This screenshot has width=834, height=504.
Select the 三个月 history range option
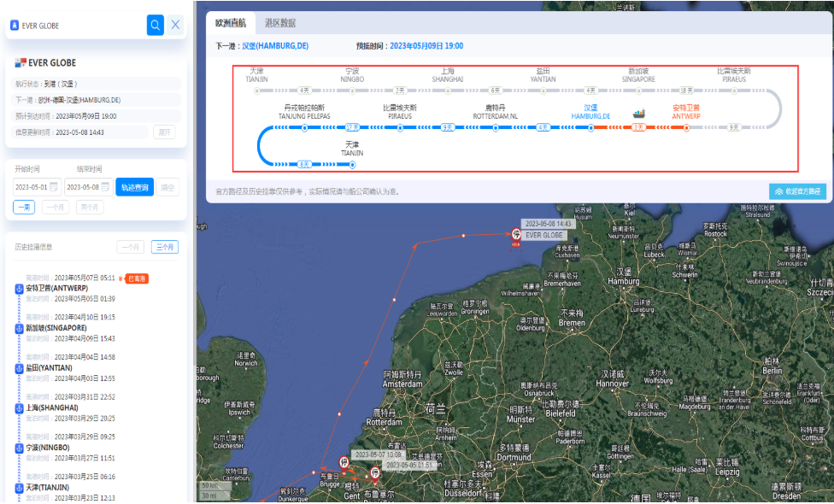click(164, 247)
